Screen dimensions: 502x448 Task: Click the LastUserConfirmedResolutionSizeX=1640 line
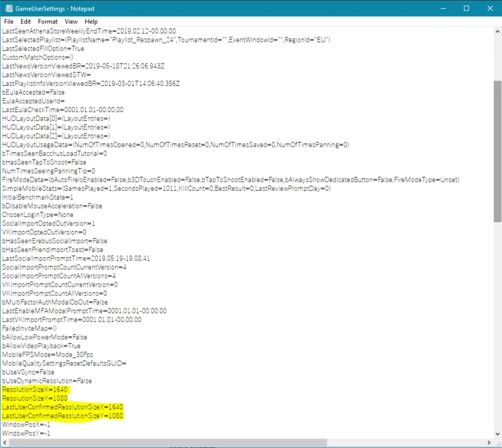pyautogui.click(x=62, y=407)
